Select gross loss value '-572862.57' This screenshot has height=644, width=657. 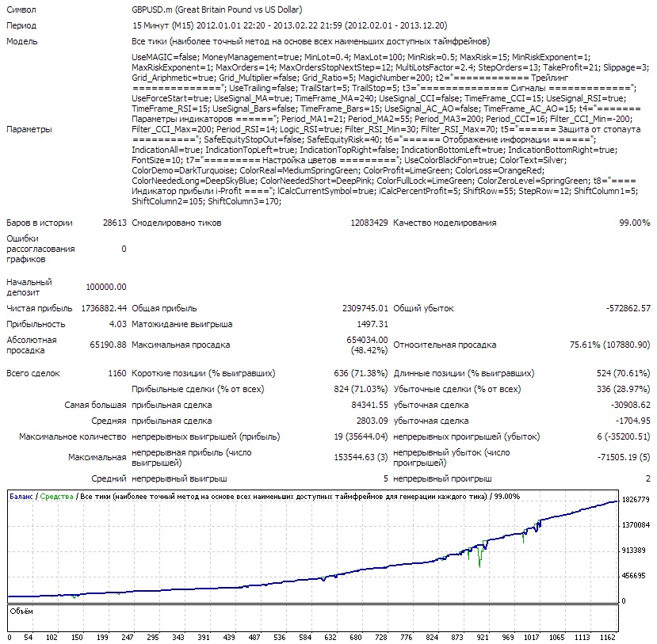(x=628, y=308)
